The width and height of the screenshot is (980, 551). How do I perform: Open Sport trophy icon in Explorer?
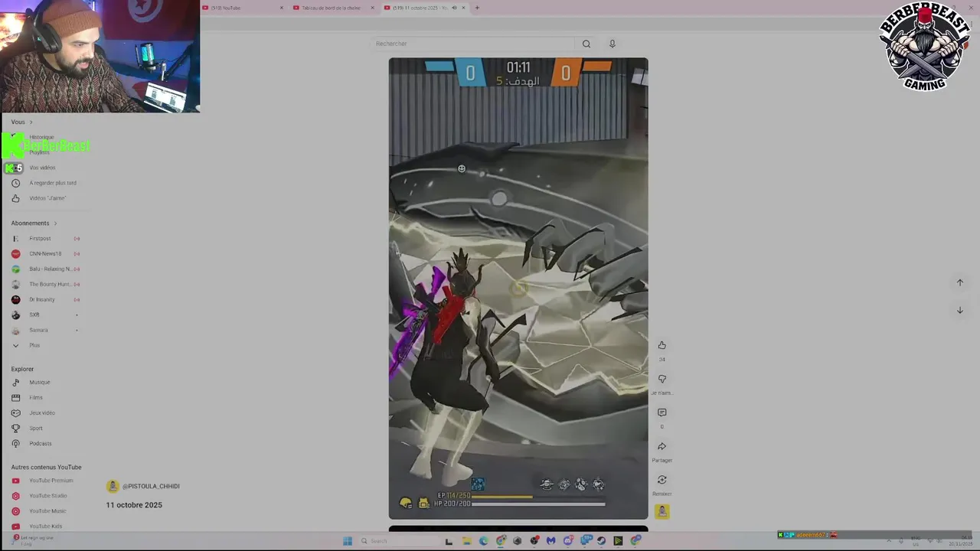(15, 429)
